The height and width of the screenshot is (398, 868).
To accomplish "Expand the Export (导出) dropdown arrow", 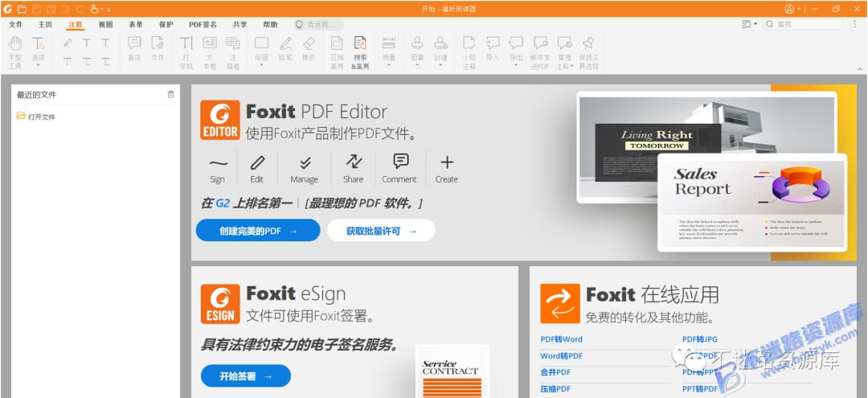I will pos(516,65).
